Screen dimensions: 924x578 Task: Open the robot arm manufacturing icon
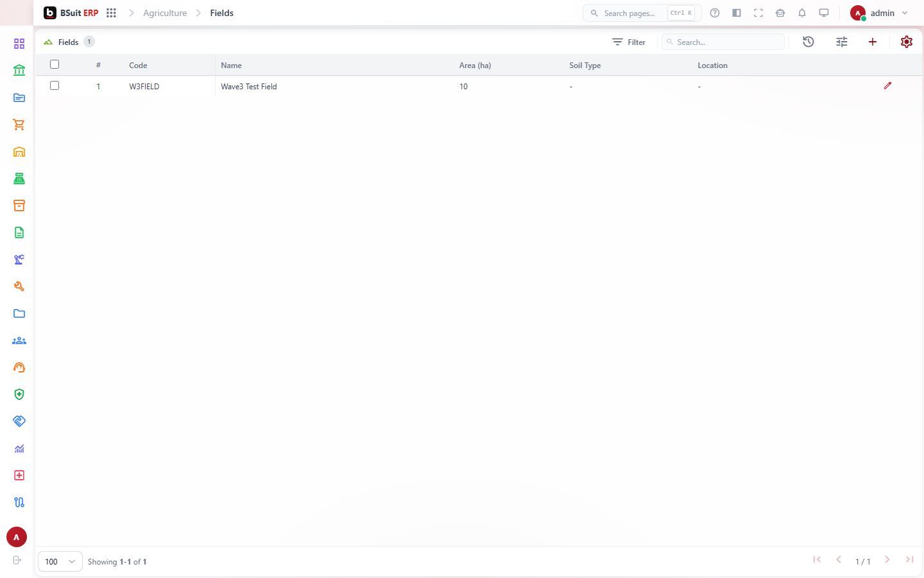[19, 259]
